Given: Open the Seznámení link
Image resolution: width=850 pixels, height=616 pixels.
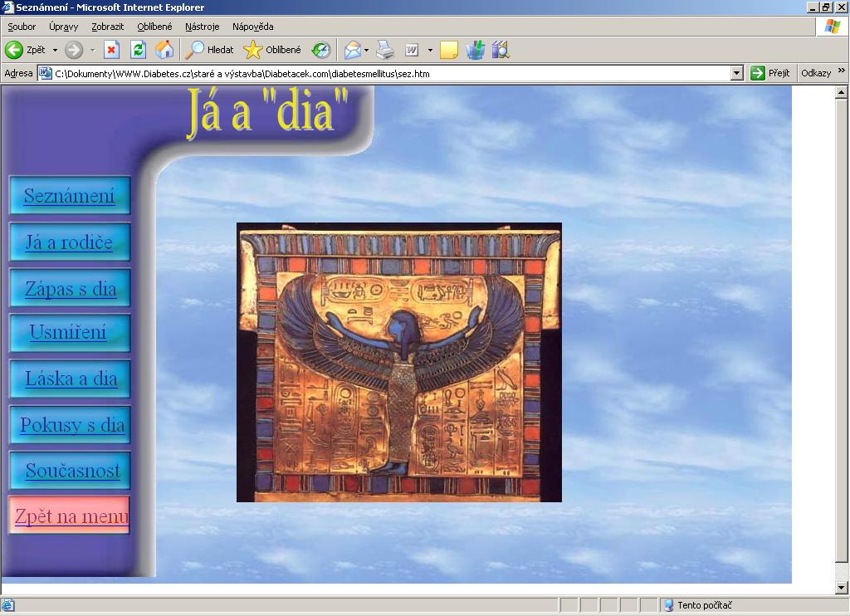Looking at the screenshot, I should (x=70, y=195).
